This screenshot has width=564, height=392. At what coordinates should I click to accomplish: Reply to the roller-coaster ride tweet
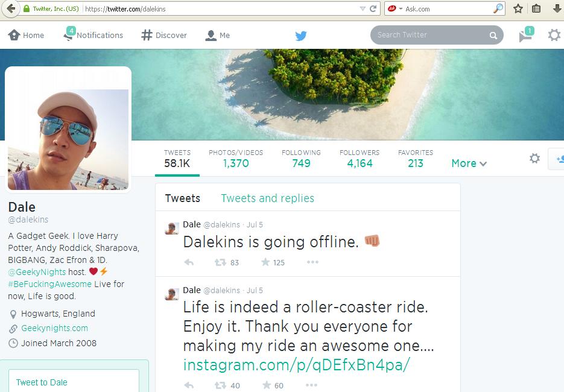[189, 385]
